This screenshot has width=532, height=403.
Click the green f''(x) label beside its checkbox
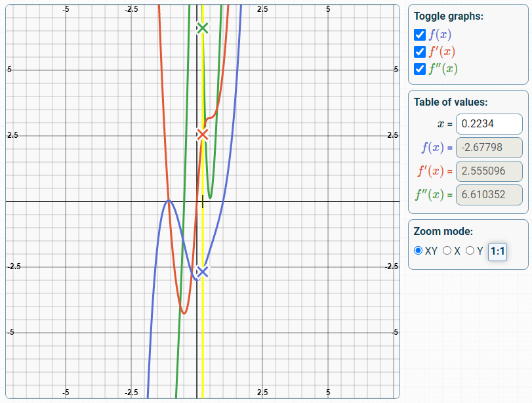[443, 69]
